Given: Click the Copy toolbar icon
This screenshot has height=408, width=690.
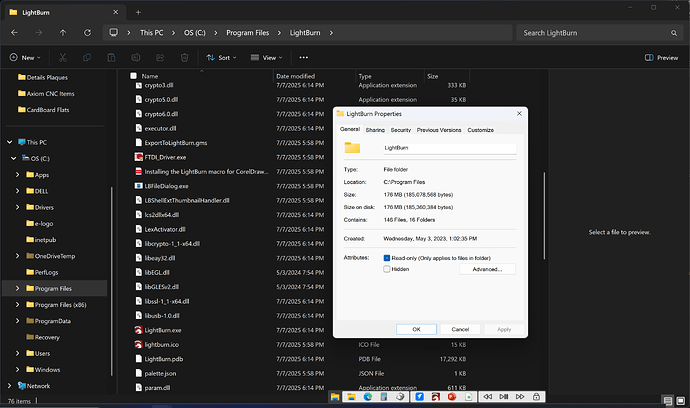Looking at the screenshot, I should [x=87, y=58].
